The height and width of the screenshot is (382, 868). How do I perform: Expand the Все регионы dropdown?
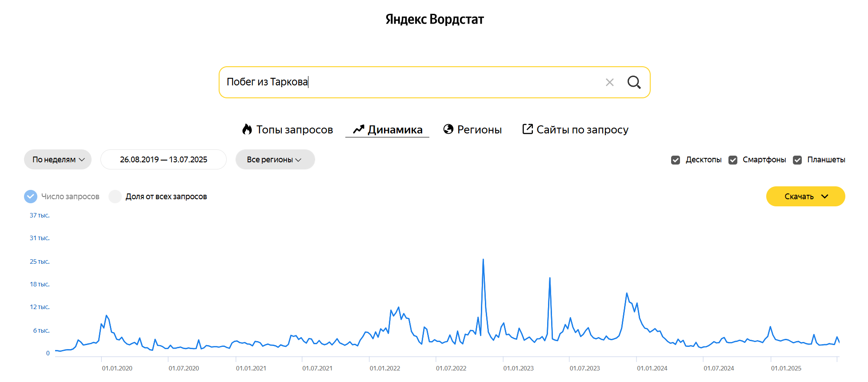click(x=275, y=160)
